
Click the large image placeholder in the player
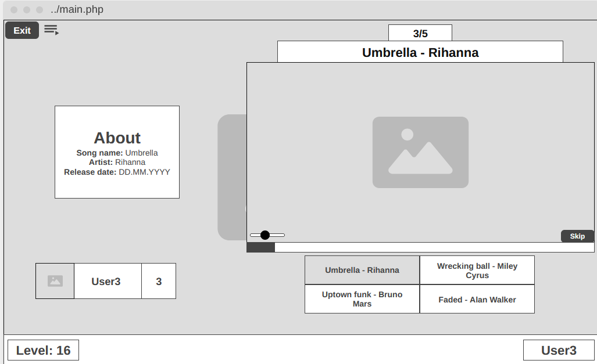tap(420, 152)
